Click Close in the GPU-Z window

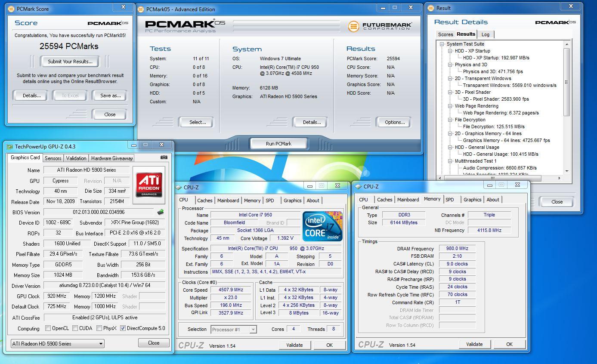pyautogui.click(x=154, y=343)
